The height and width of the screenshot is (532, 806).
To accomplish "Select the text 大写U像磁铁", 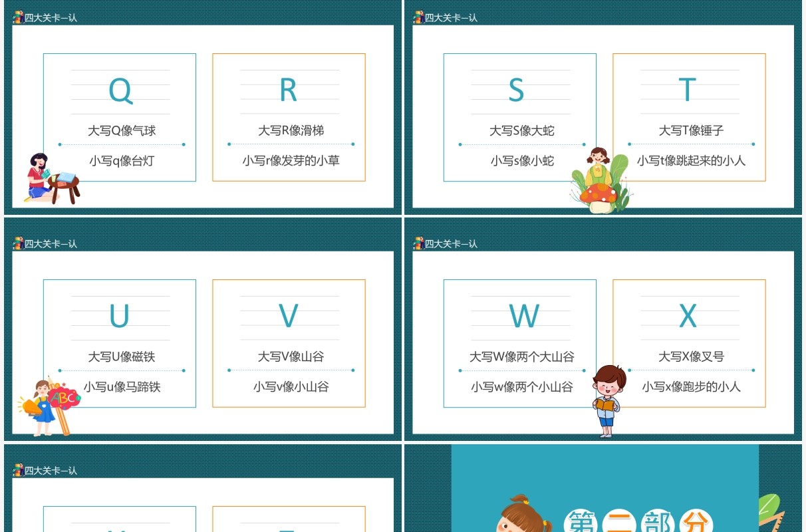I will pos(122,356).
